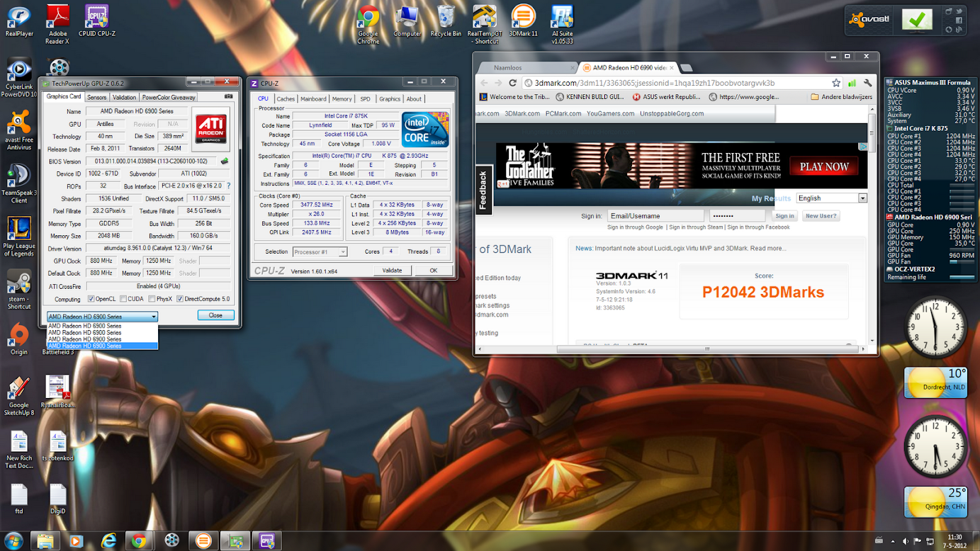
Task: Click Sign in through Steam link
Action: (x=696, y=227)
